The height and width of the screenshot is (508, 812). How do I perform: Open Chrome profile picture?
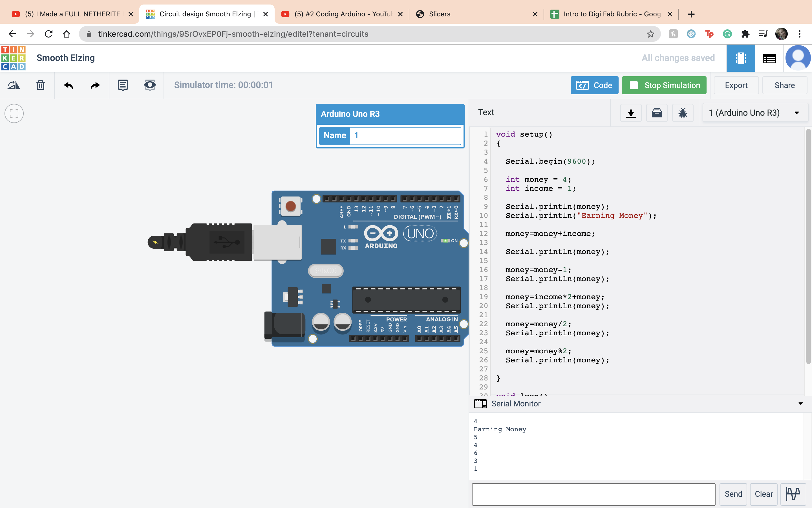pyautogui.click(x=782, y=34)
